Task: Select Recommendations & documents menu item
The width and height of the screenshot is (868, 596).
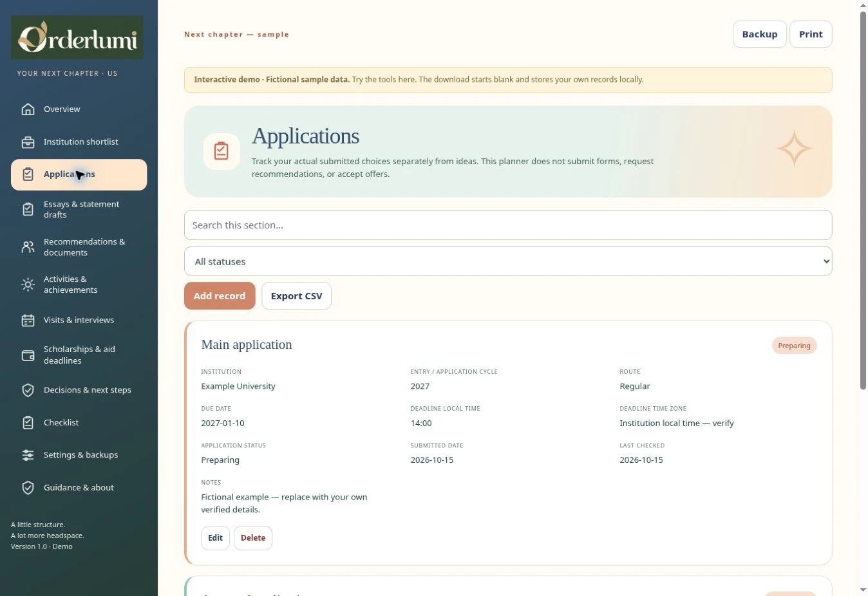Action: [79, 247]
